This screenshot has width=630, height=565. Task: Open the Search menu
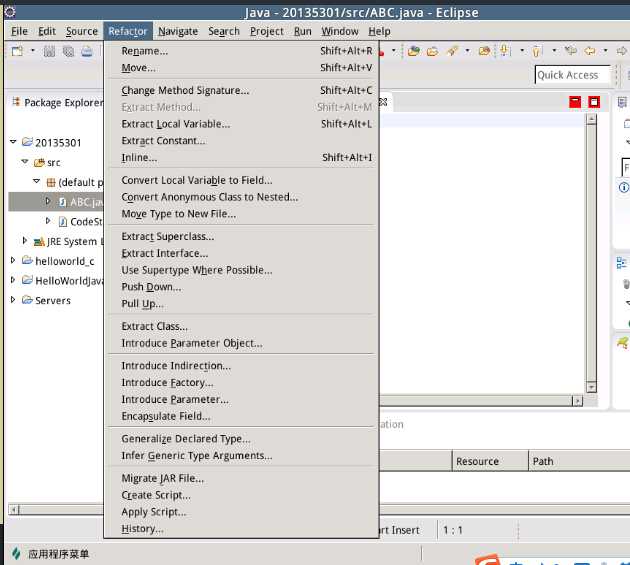[x=224, y=31]
